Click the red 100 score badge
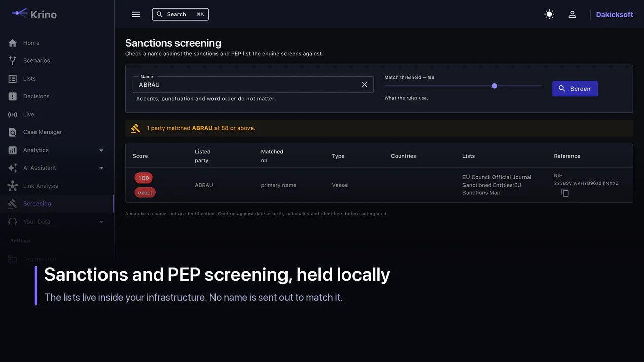Viewport: 644px width, 362px height. [x=144, y=178]
